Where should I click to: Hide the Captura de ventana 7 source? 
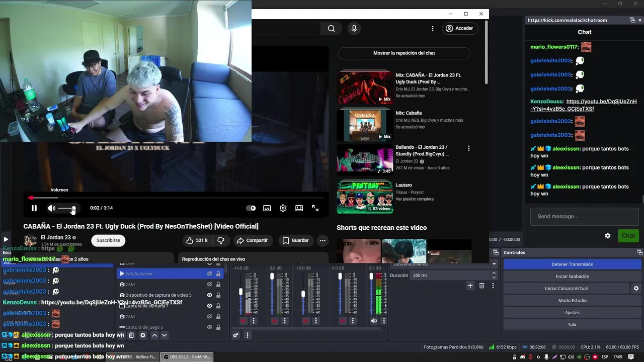click(x=209, y=306)
